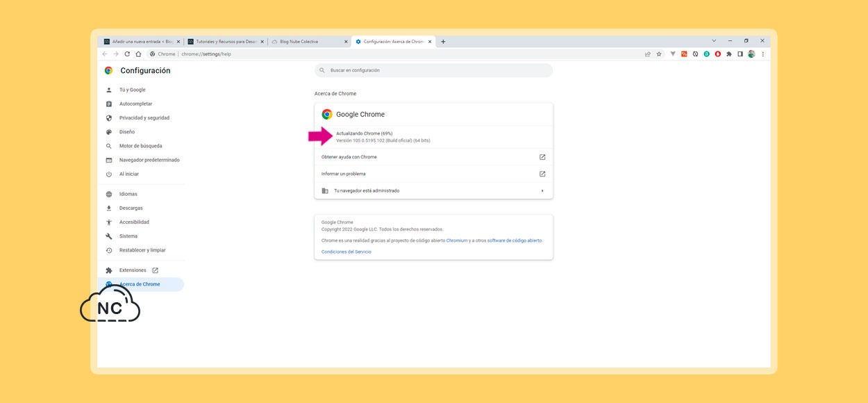Screen dimensions: 868x403
Task: Expand 'Tu navegador está administrado' row
Action: pos(433,190)
